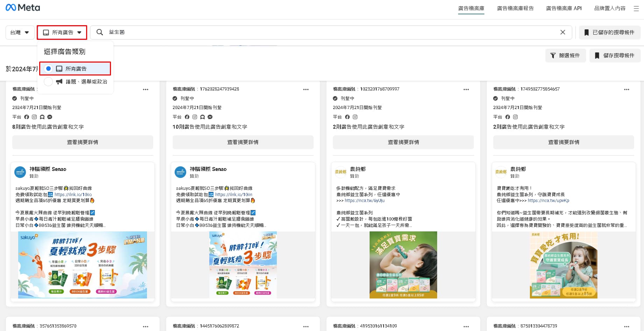The height and width of the screenshot is (331, 644).
Task: Toggle the 所有廣告 category dropdown
Action: pyautogui.click(x=62, y=33)
